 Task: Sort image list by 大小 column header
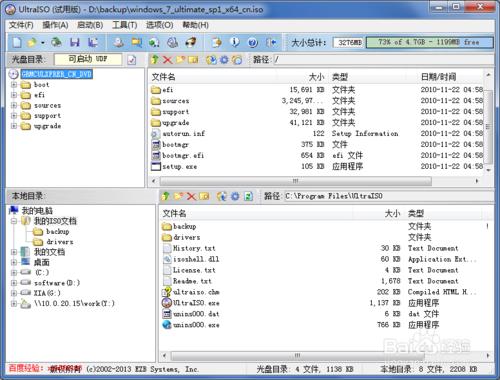pos(316,77)
